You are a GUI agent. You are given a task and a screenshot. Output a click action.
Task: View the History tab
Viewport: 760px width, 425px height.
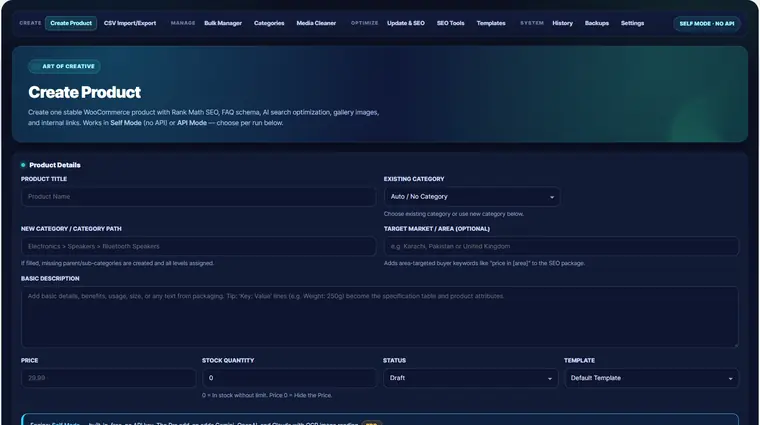pos(562,23)
